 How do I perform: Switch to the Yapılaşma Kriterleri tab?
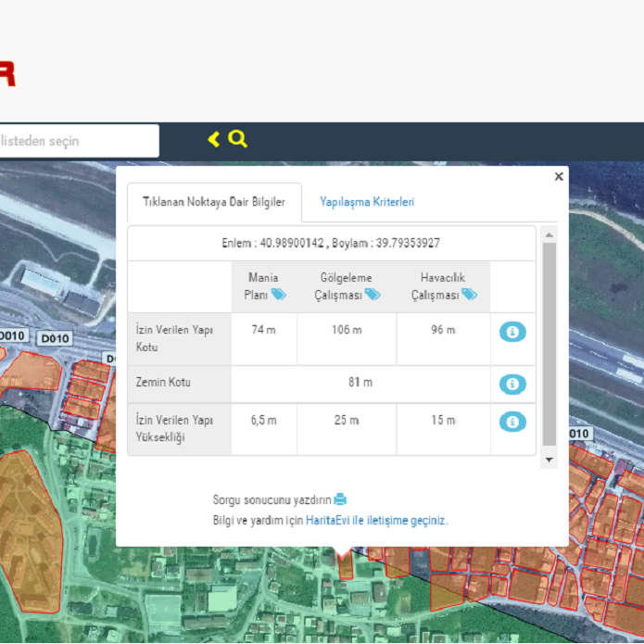click(367, 202)
